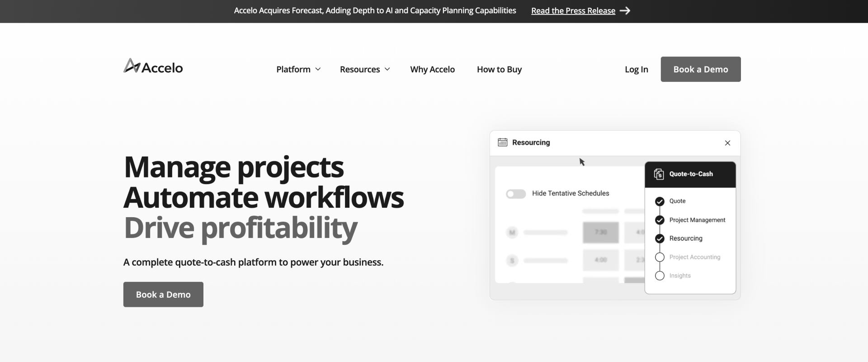Click the 'Drive profitability' heading

(x=241, y=228)
